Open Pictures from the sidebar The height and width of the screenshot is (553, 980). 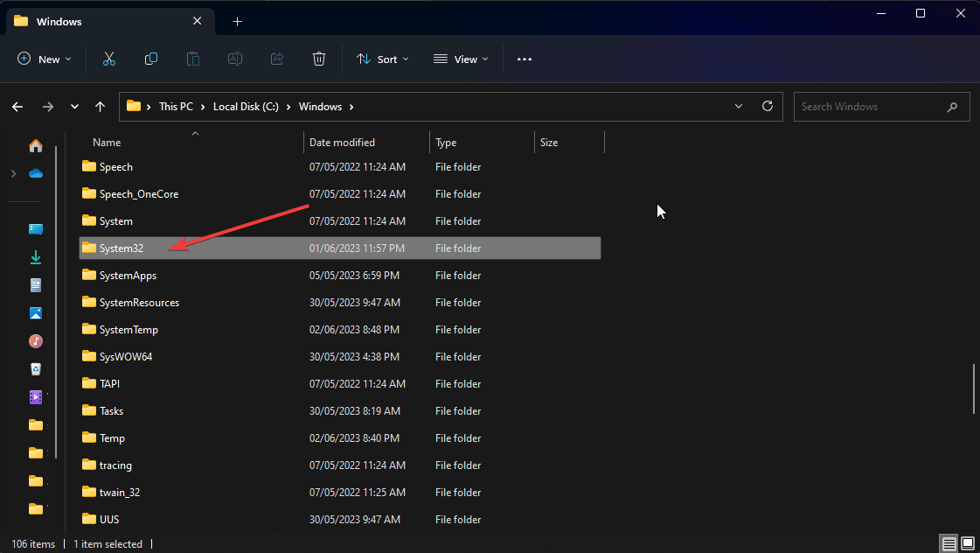tap(35, 312)
